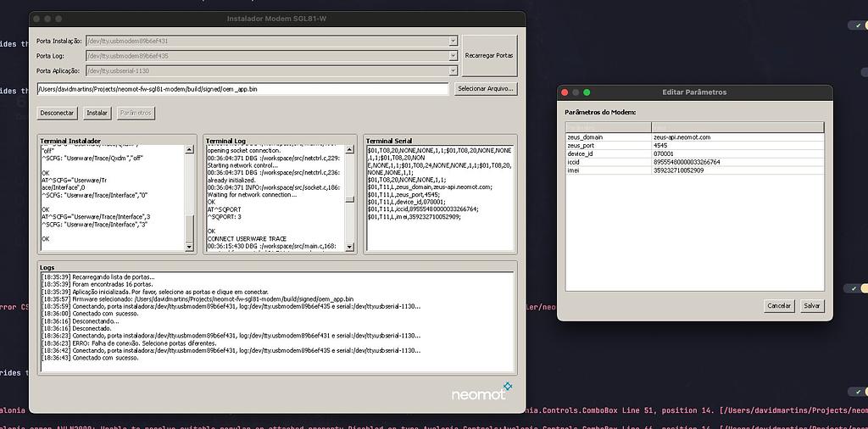Open the Porta Aplicação dropdown
Viewport: 868px width, 429px height.
click(x=271, y=71)
